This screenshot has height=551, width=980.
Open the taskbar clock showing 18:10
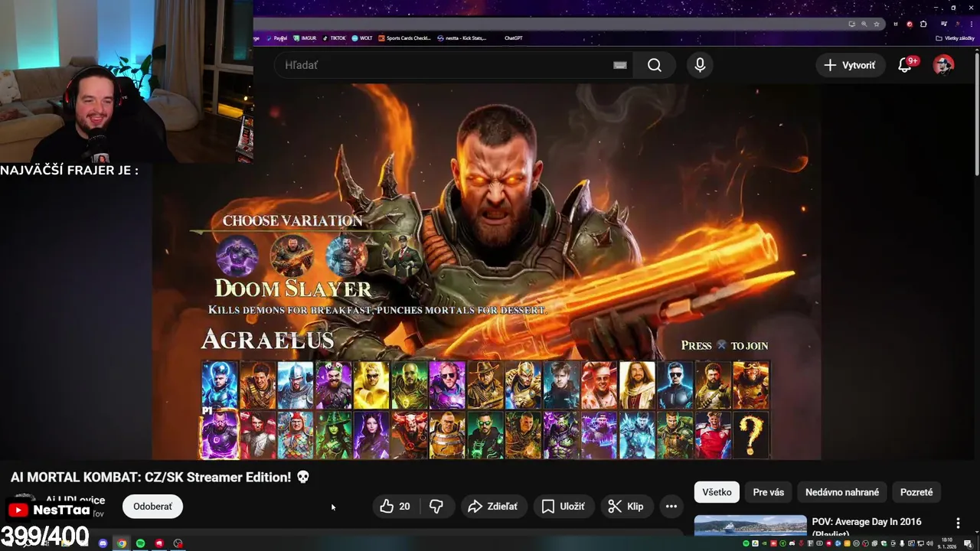[x=948, y=543]
